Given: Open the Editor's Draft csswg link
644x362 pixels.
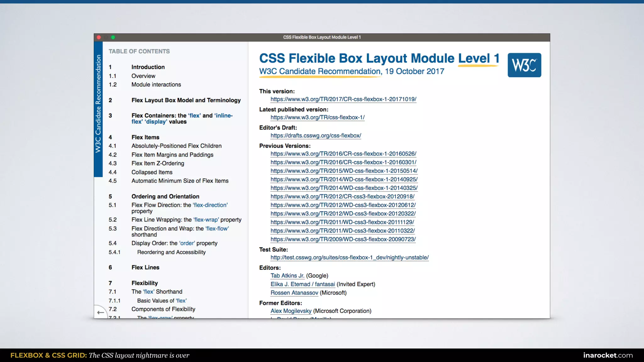Looking at the screenshot, I should (315, 136).
